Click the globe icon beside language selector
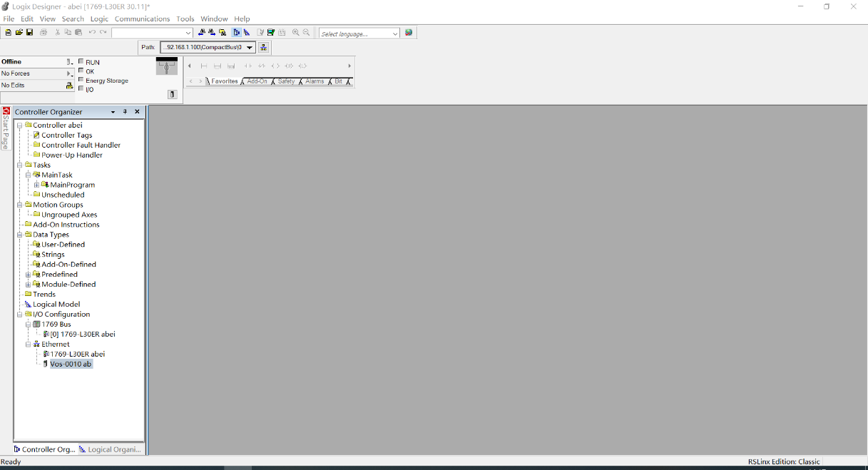This screenshot has height=470, width=868. pyautogui.click(x=409, y=33)
